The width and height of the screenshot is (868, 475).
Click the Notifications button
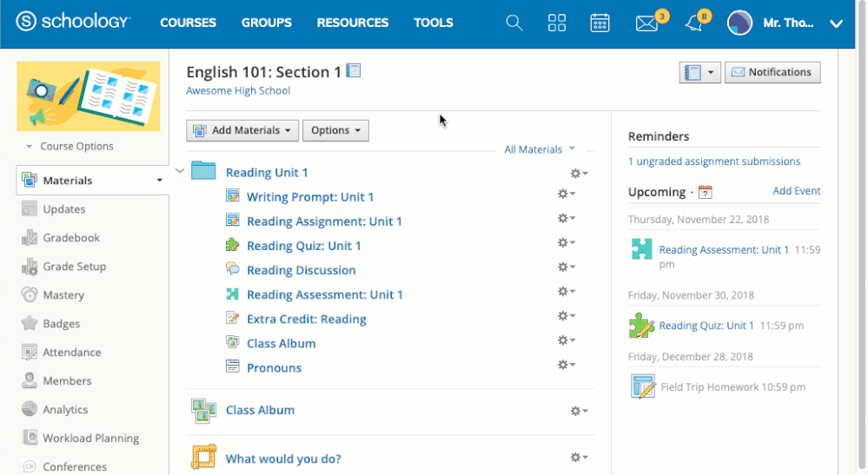[x=772, y=72]
